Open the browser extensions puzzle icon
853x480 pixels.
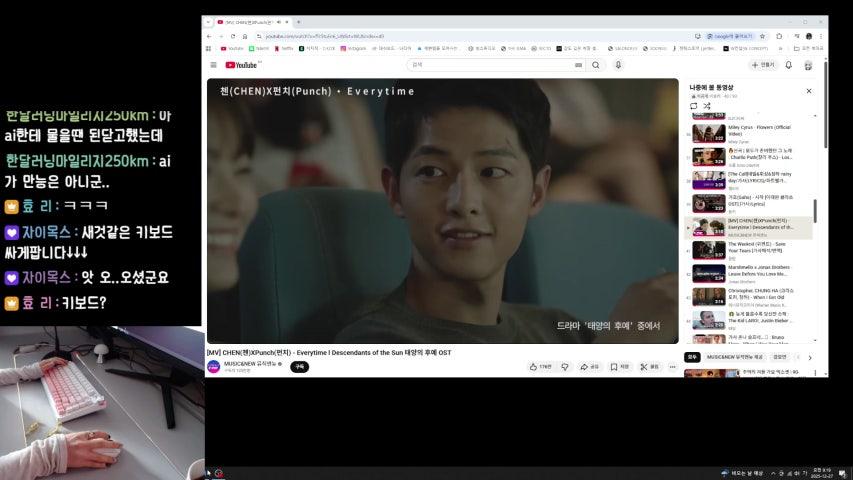pyautogui.click(x=779, y=36)
